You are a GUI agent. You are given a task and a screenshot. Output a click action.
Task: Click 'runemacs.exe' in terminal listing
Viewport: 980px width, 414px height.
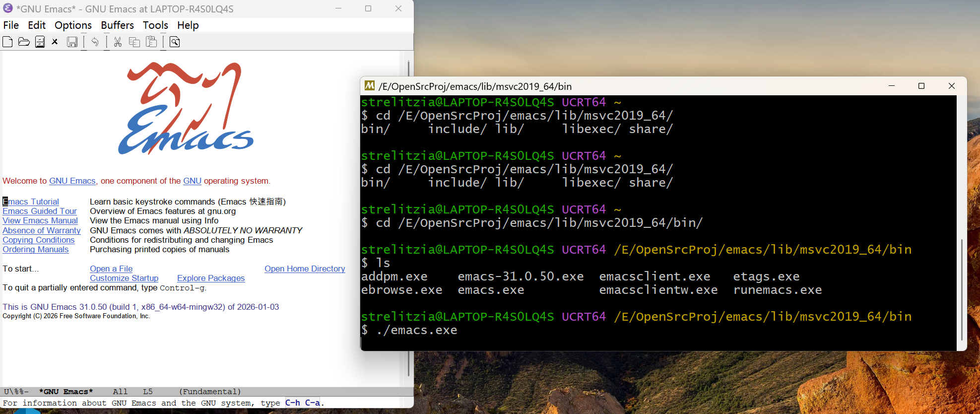coord(778,290)
